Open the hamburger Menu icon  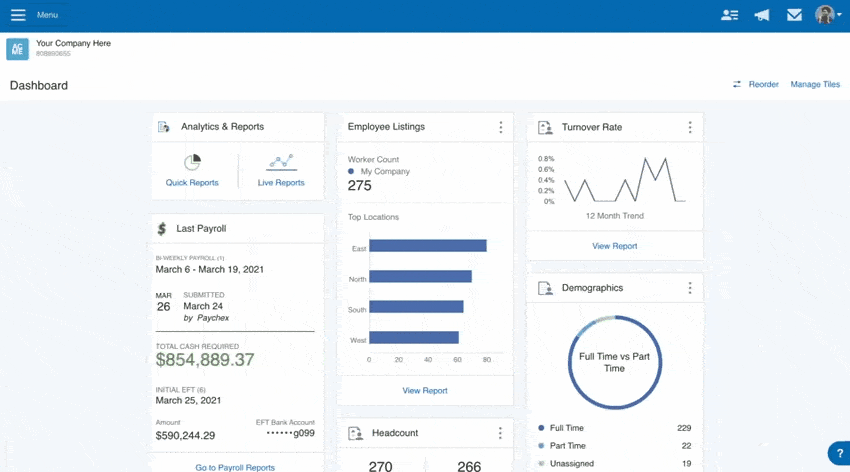point(18,15)
